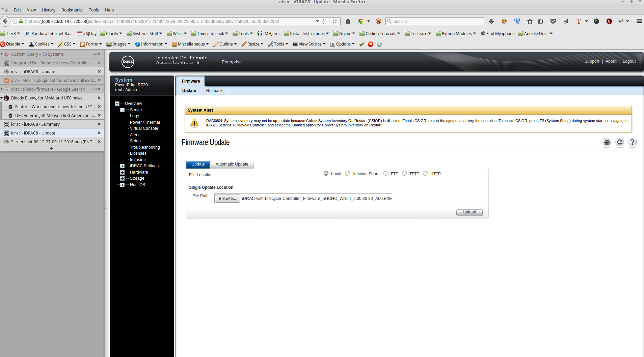
Task: Choose the HTTP file location radio button
Action: pos(425,174)
